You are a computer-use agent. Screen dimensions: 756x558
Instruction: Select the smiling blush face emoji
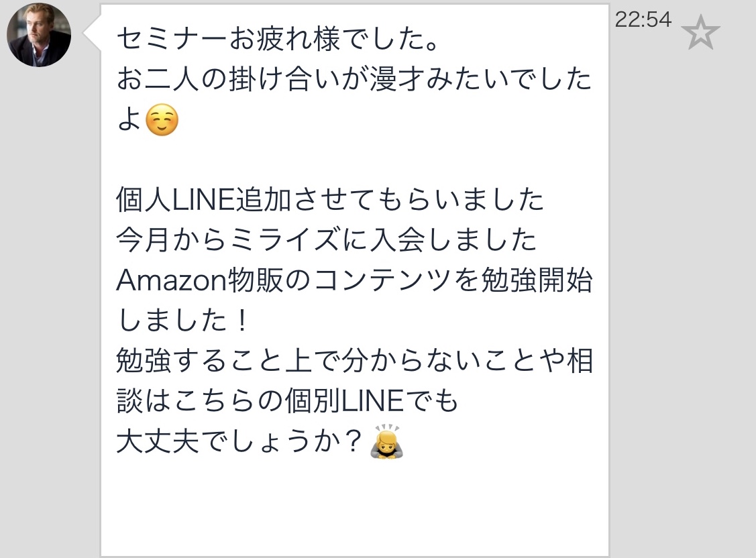coord(162,120)
